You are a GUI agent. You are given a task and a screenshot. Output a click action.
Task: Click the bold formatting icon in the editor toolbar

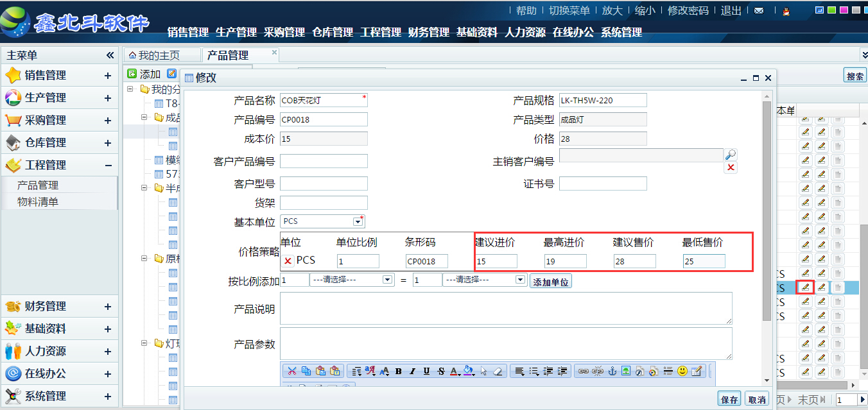398,371
